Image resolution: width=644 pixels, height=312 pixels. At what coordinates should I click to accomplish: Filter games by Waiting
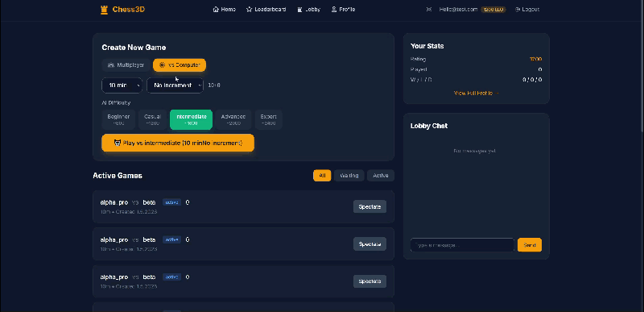pyautogui.click(x=349, y=176)
